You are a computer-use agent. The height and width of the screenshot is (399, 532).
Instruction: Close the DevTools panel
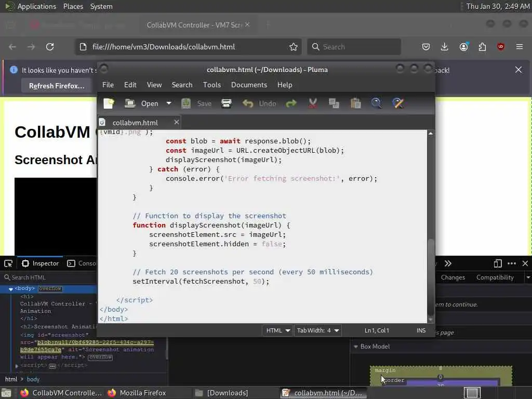tap(525, 263)
